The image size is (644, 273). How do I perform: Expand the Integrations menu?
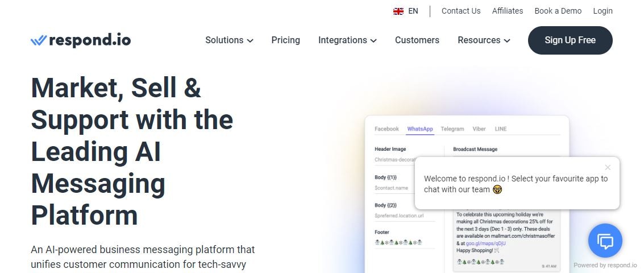(347, 40)
